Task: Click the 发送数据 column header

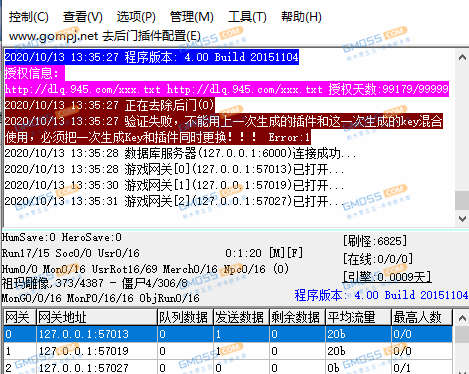Action: click(241, 317)
